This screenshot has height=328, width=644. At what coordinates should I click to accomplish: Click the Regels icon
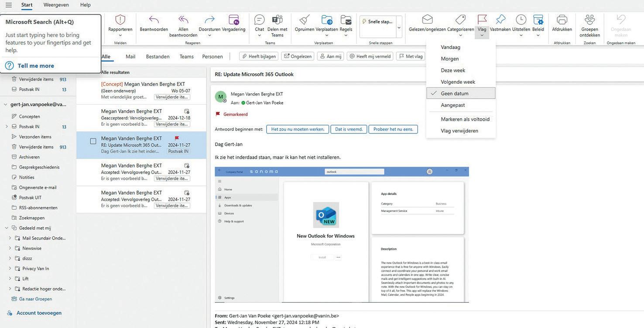(x=346, y=20)
